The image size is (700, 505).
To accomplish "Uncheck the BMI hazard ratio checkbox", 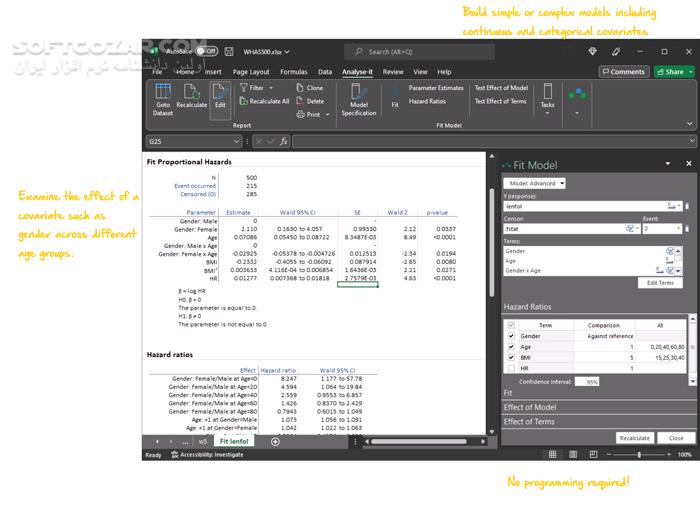I will pyautogui.click(x=511, y=357).
